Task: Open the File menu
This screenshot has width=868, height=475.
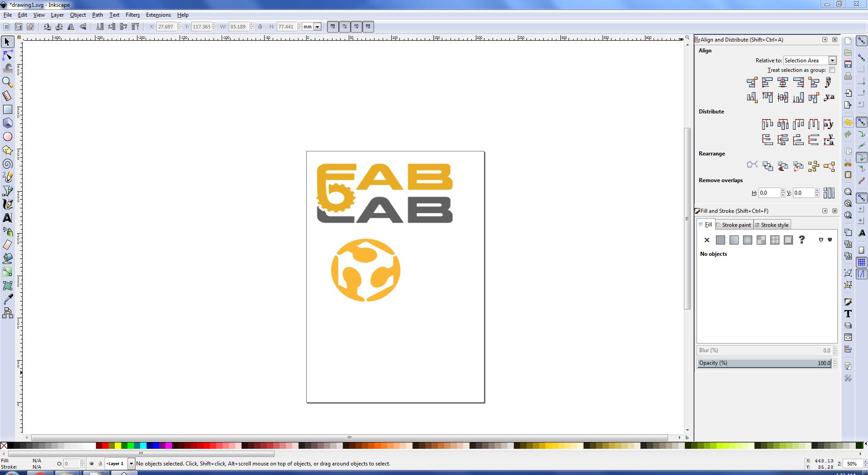Action: click(8, 15)
